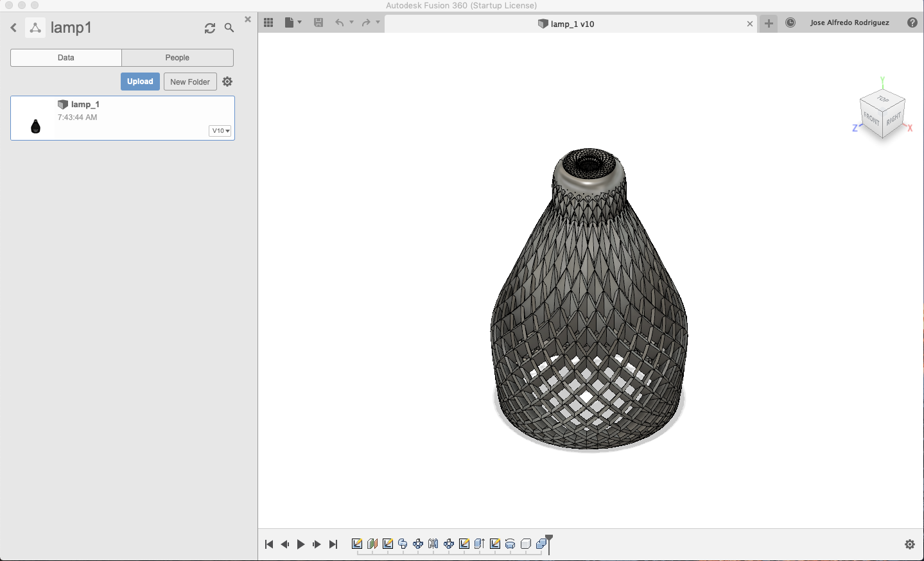Click the Undo arrow icon
Screen dimensions: 924x561
coord(340,22)
